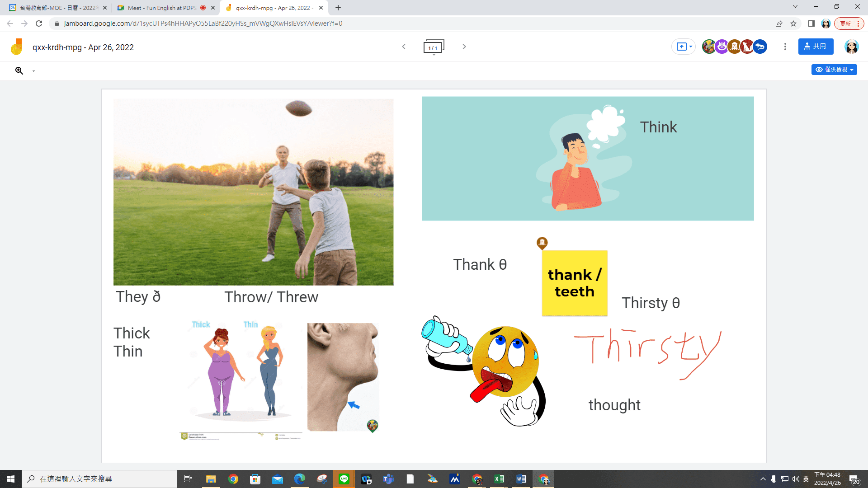The width and height of the screenshot is (868, 488).
Task: Click the browser back arrow
Action: tap(10, 23)
